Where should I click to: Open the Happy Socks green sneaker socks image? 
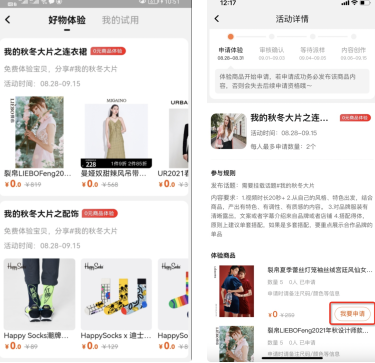[39, 294]
